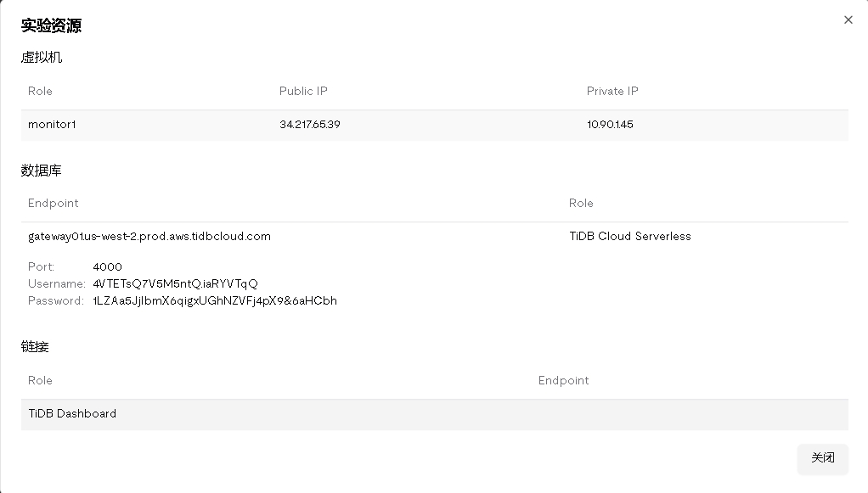Click the Role header in 虚拟机 table
868x493 pixels.
(40, 91)
